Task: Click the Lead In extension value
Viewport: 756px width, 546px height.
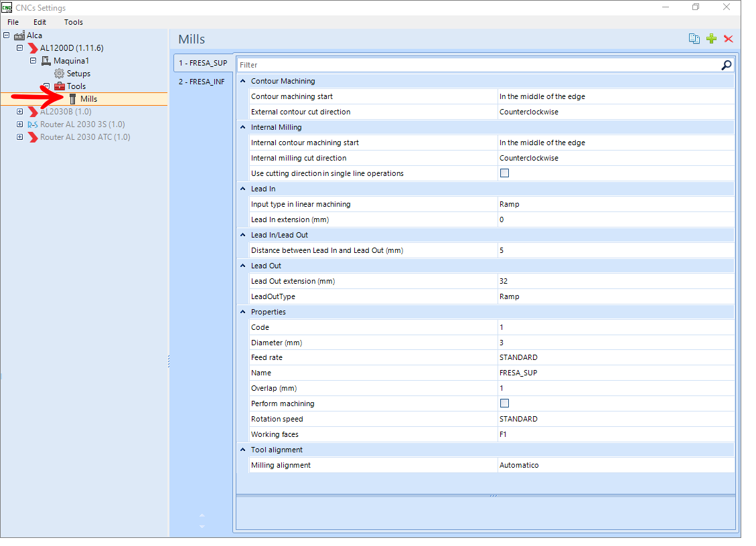Action: (615, 219)
